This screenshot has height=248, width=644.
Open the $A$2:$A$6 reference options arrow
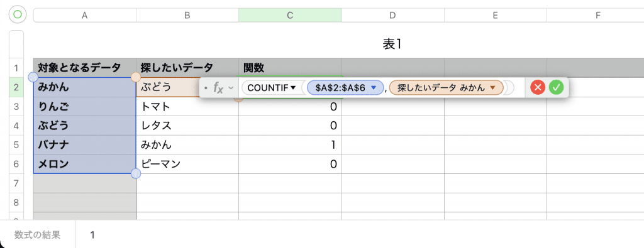[x=374, y=88]
